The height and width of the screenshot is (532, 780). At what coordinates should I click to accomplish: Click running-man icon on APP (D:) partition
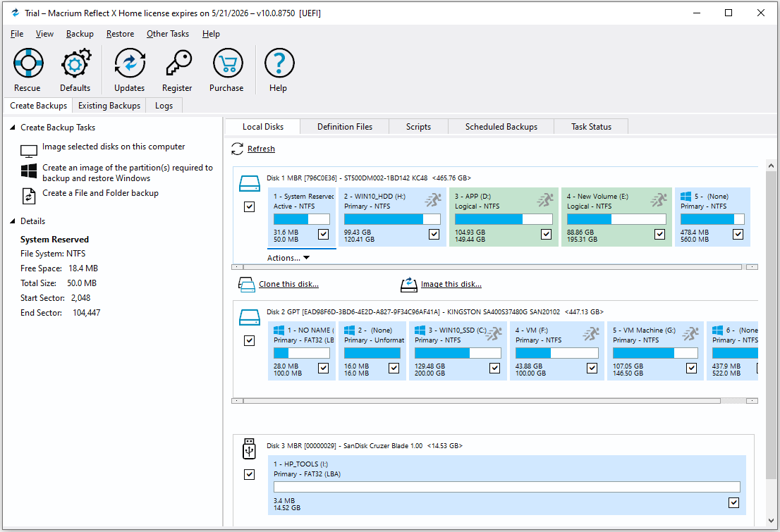pos(546,200)
